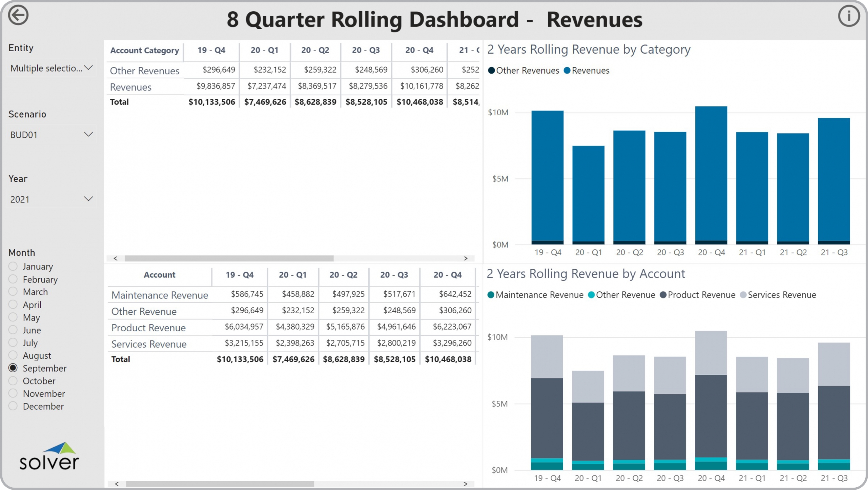This screenshot has height=490, width=868.
Task: Select the Maintenance Revenue legend entry
Action: click(539, 295)
